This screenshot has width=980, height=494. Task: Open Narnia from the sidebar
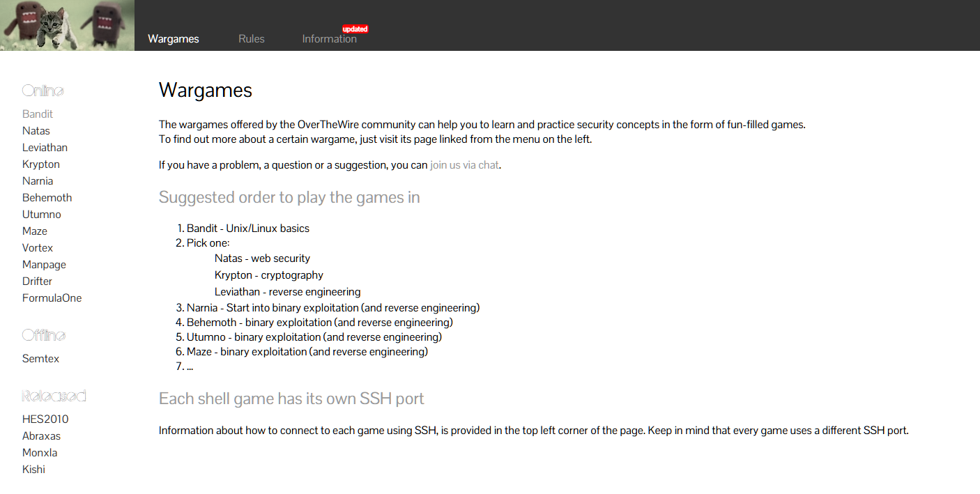point(38,181)
